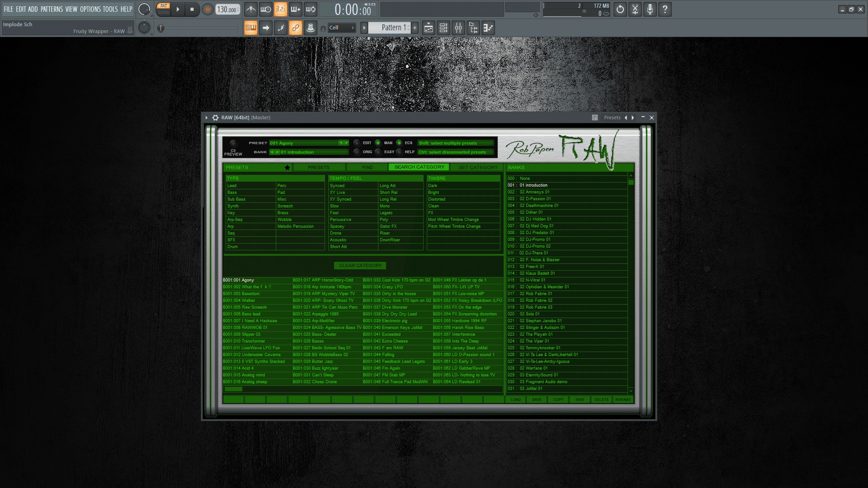Toggle the PAT/SONG mode switch

[164, 9]
